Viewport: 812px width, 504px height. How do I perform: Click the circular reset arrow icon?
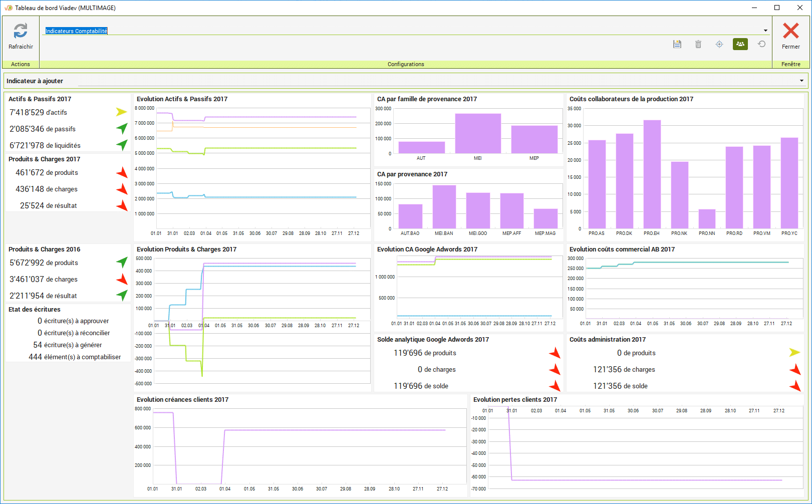tap(761, 44)
